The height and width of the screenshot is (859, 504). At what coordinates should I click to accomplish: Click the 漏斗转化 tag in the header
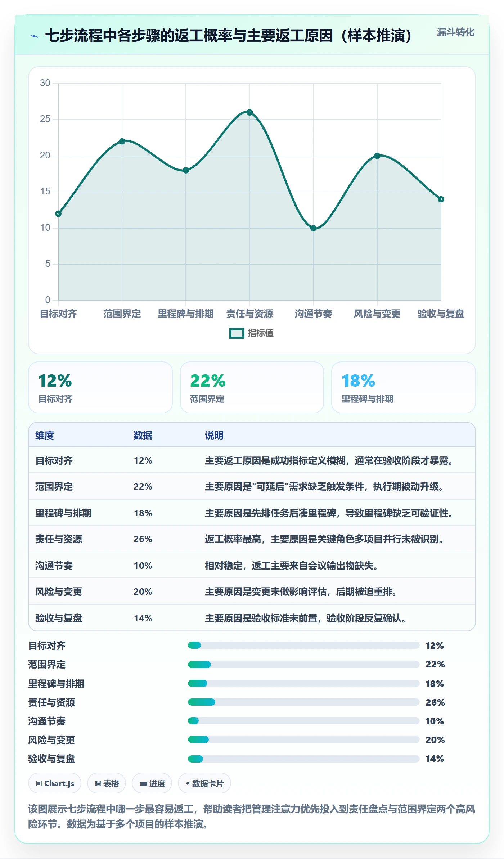point(455,32)
